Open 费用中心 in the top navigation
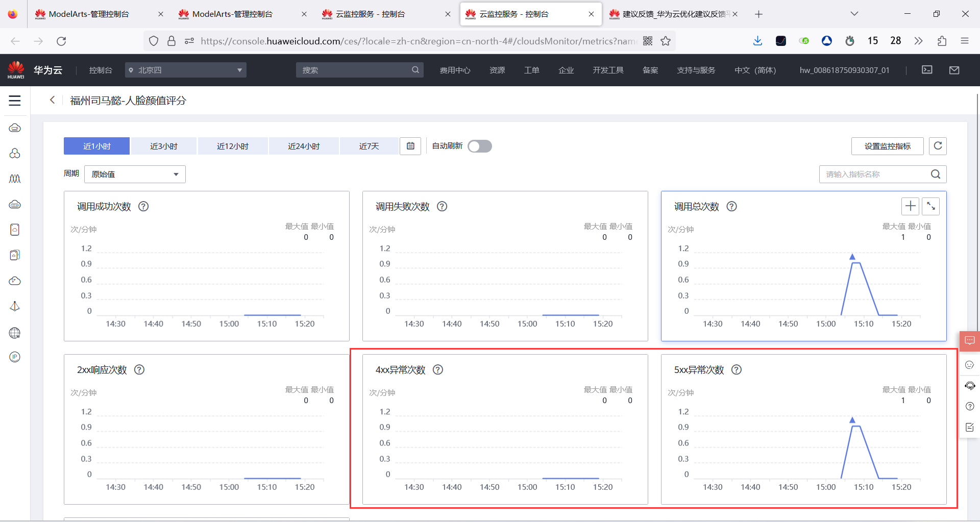 point(455,70)
